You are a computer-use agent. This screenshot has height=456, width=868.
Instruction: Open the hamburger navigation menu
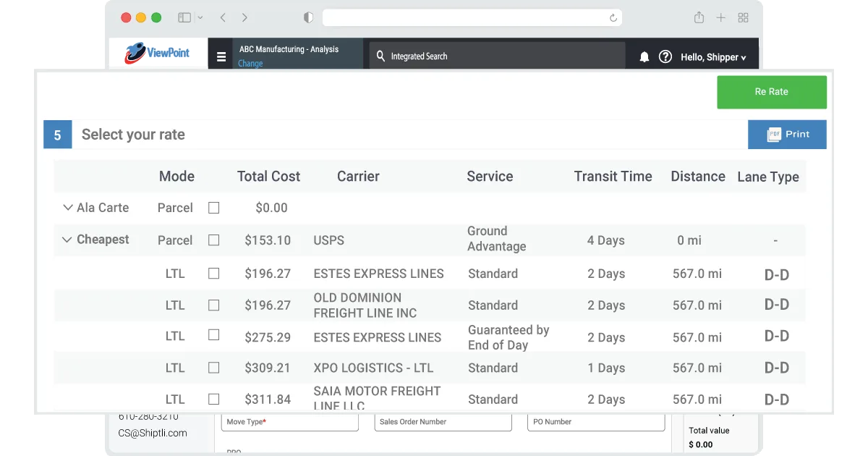[221, 57]
